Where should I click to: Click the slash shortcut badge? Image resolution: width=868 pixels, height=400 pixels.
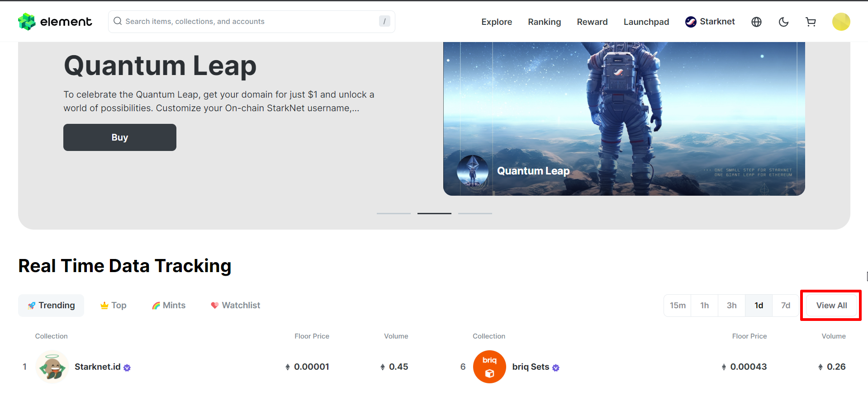pos(384,21)
